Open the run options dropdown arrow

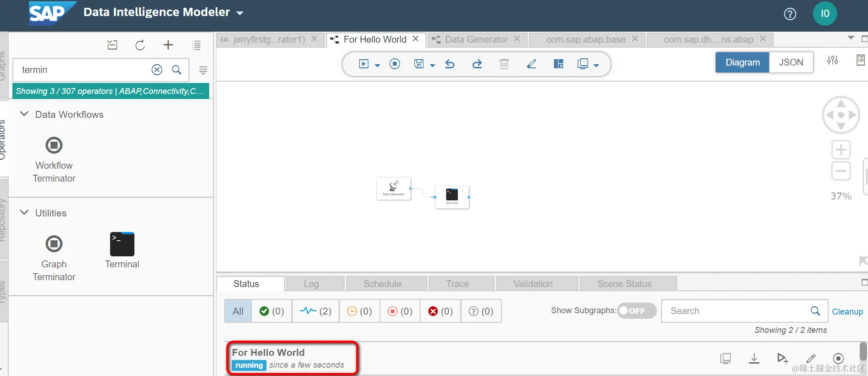click(x=378, y=65)
